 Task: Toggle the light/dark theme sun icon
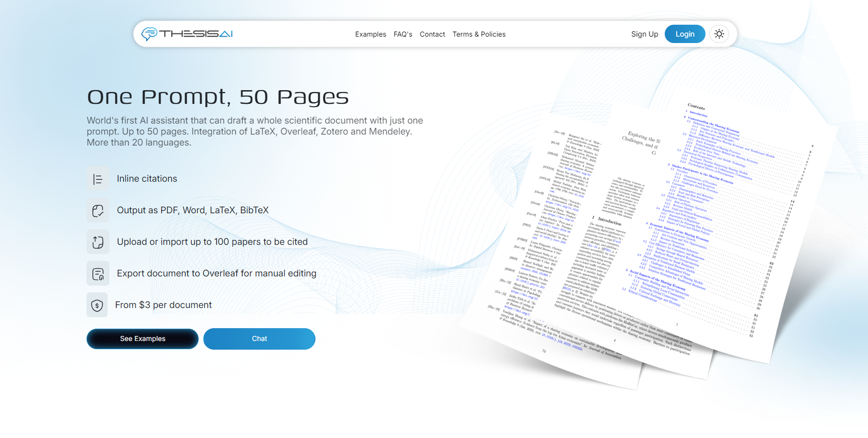[x=719, y=34]
